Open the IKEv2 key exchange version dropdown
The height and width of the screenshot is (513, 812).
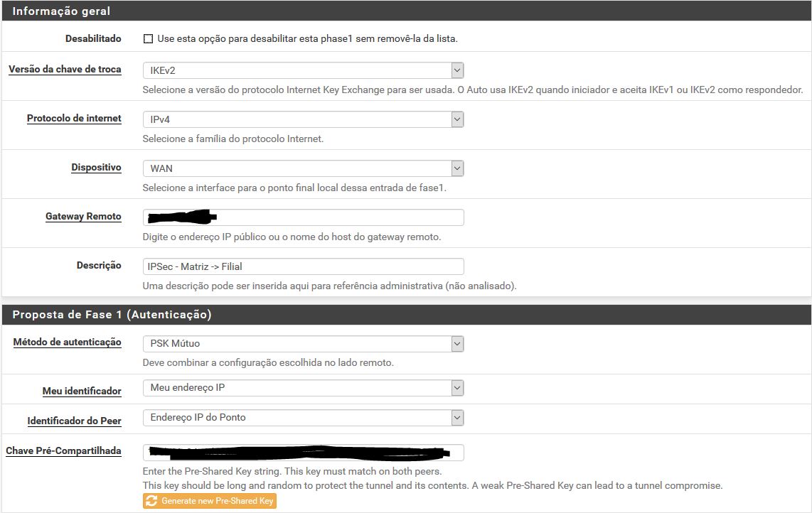(x=303, y=70)
